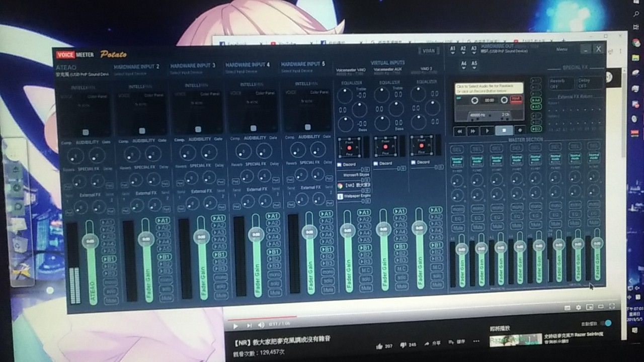The width and height of the screenshot is (644, 362).
Task: Click the EQ button on first master bus
Action: (x=458, y=218)
